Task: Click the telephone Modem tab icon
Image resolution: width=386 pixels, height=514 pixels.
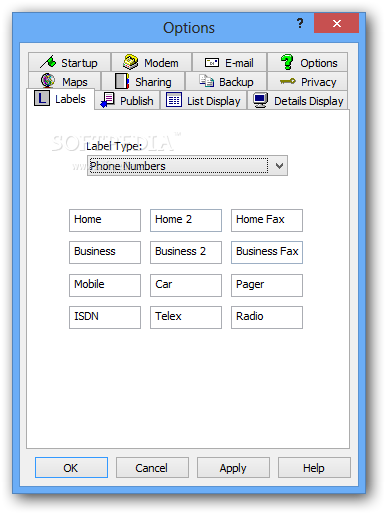Action: point(130,62)
